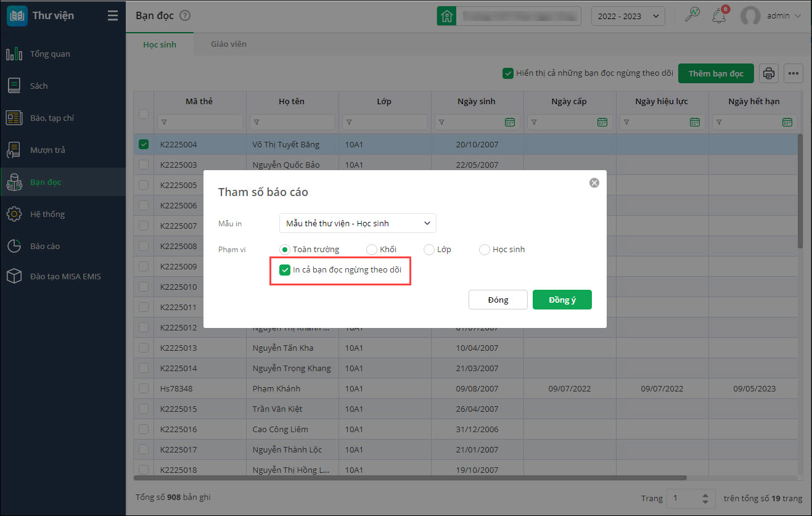
Task: Click the Đồng ý button
Action: 562,300
